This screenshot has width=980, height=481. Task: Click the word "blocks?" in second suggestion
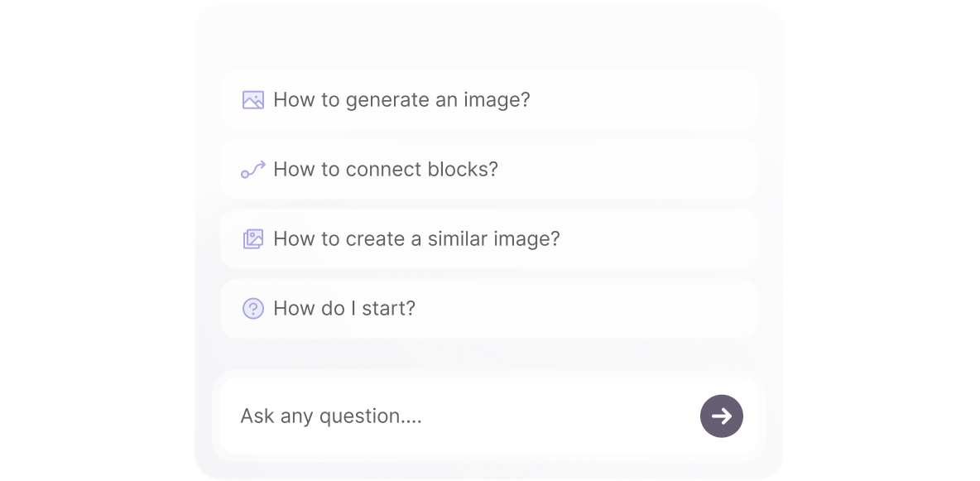point(464,170)
